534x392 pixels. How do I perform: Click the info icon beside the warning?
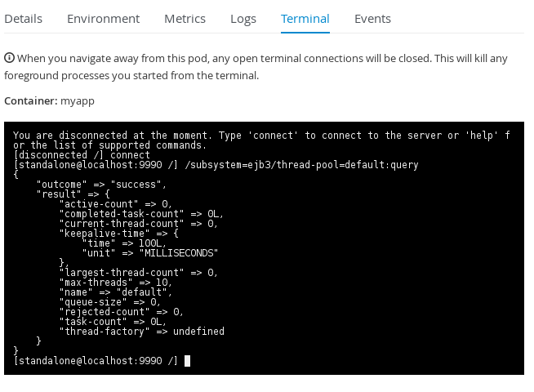tap(9, 58)
